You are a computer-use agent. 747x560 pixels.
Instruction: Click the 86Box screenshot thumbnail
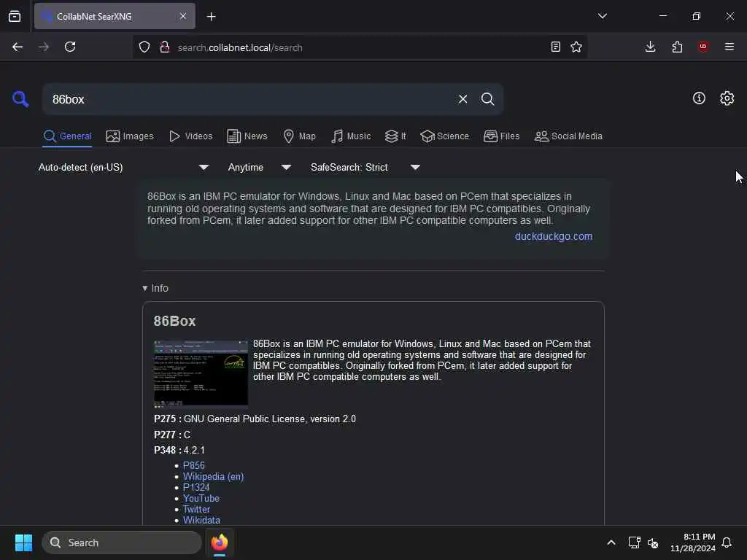pos(201,374)
